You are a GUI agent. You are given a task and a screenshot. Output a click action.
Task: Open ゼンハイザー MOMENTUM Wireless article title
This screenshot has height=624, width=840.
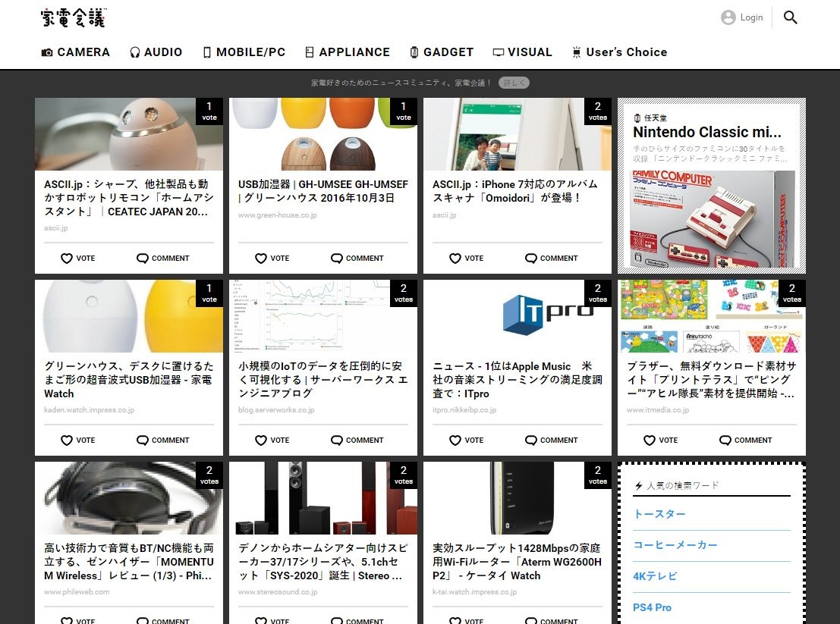point(128,562)
